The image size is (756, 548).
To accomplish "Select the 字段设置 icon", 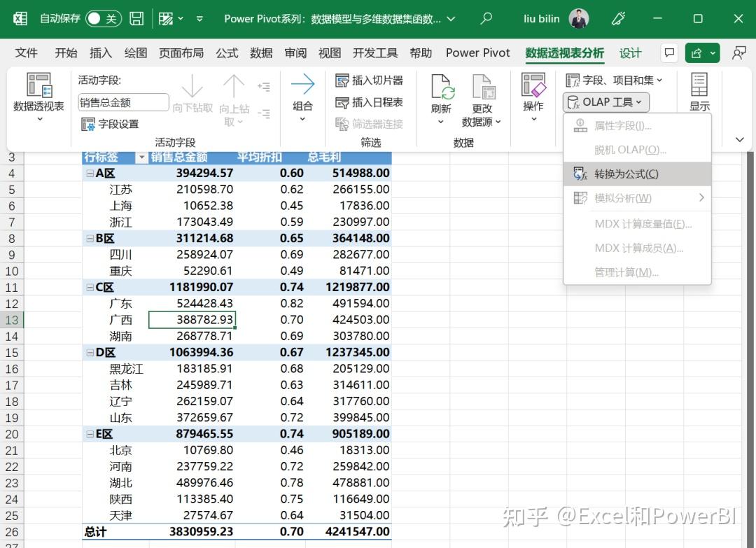I will point(88,125).
